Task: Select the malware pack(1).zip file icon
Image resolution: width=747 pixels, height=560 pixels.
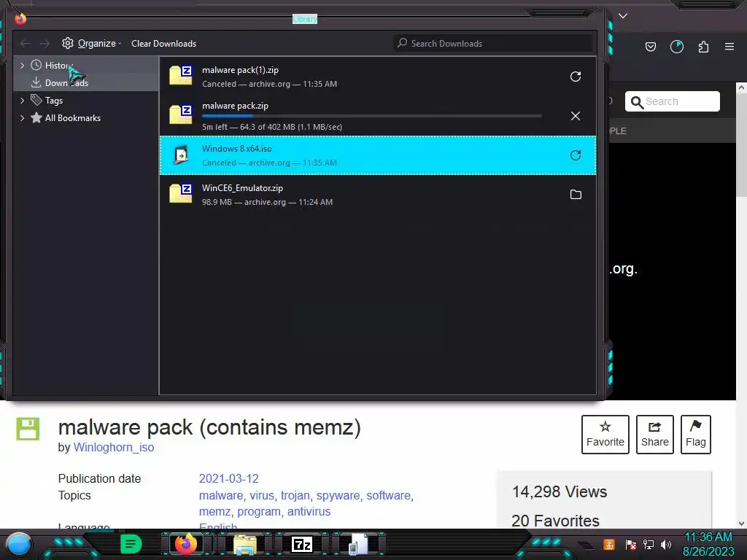Action: coord(181,75)
